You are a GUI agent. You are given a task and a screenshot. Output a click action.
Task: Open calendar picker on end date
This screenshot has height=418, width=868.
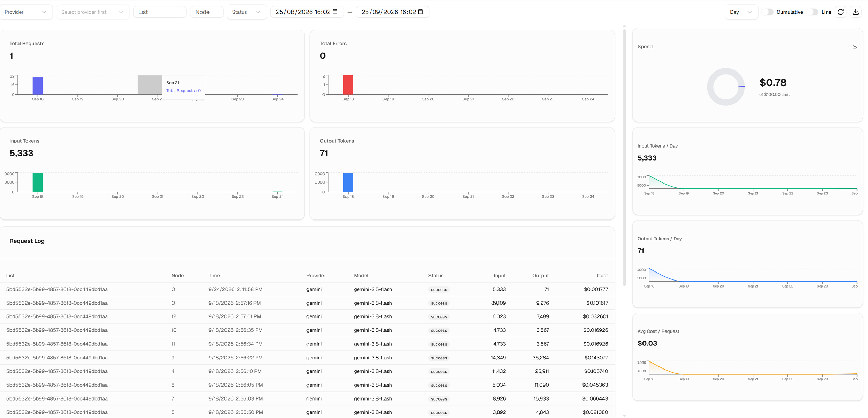pos(421,12)
